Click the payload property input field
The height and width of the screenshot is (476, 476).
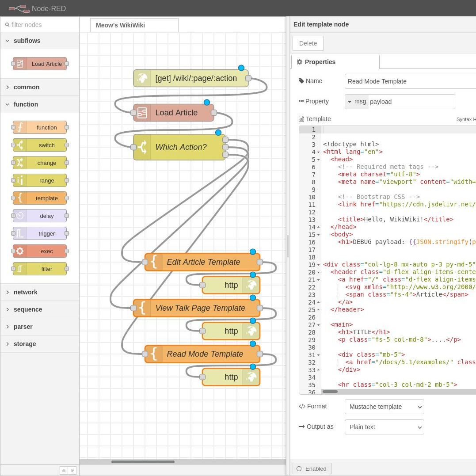point(411,102)
